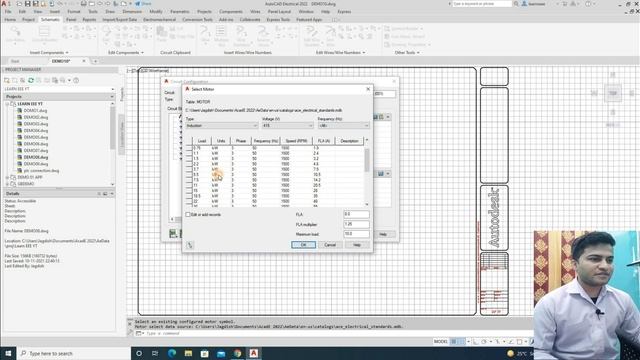
Task: Click the Save icon in quick access toolbar
Action: (x=28, y=4)
